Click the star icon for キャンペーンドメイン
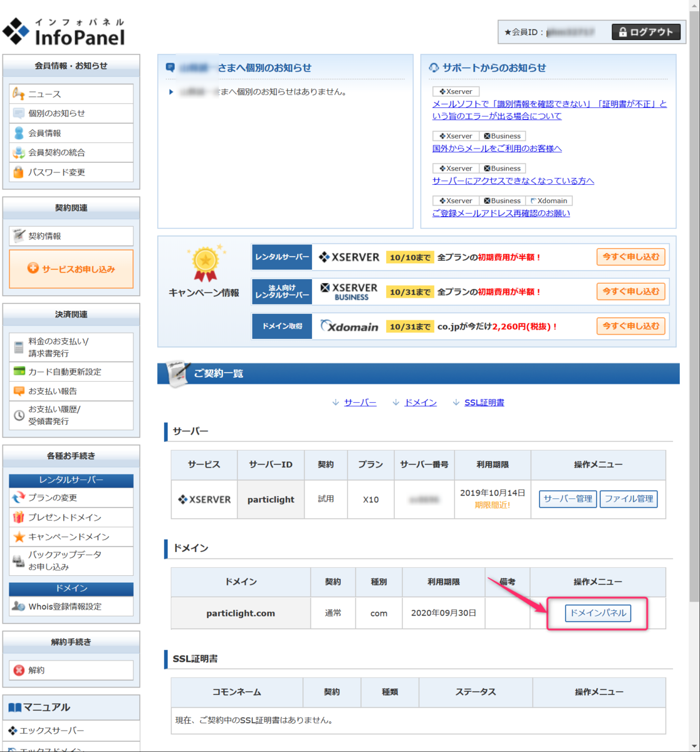Screen dimensions: 700x752 tap(19, 537)
